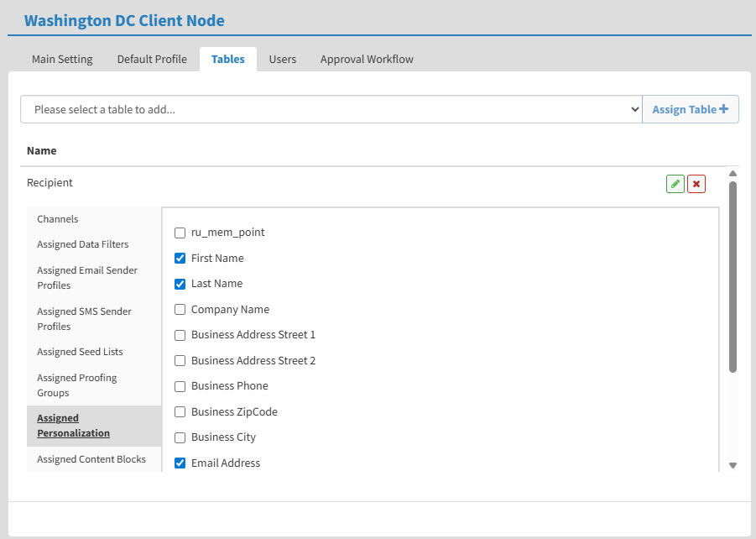Click the green pencil edit icon for Recipient
The height and width of the screenshot is (539, 756).
coord(675,184)
